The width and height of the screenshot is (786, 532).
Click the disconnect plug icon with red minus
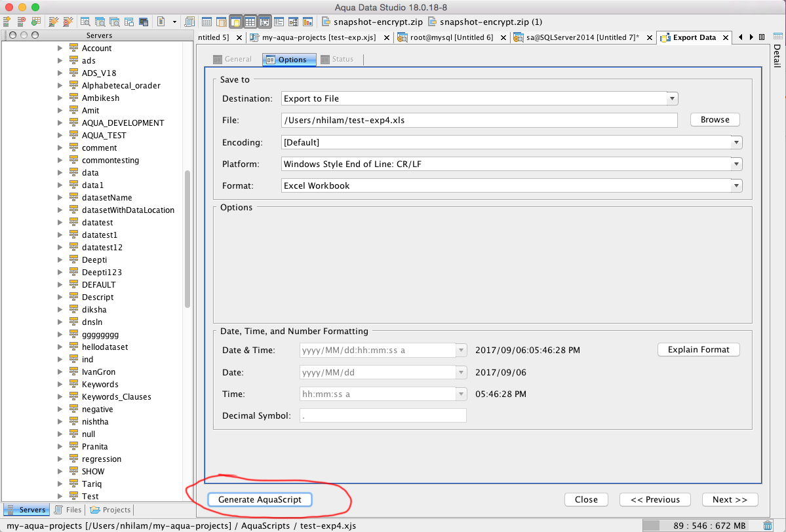point(68,22)
